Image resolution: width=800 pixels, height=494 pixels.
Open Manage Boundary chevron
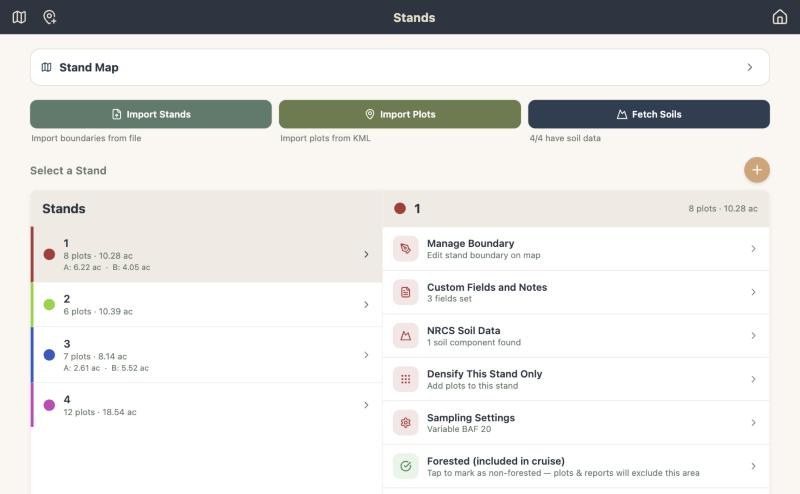[754, 249]
